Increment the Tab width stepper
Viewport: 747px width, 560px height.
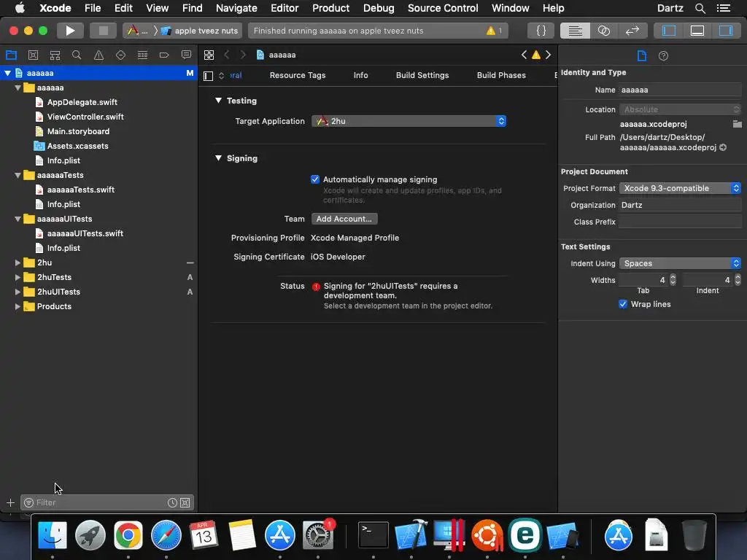click(x=673, y=278)
